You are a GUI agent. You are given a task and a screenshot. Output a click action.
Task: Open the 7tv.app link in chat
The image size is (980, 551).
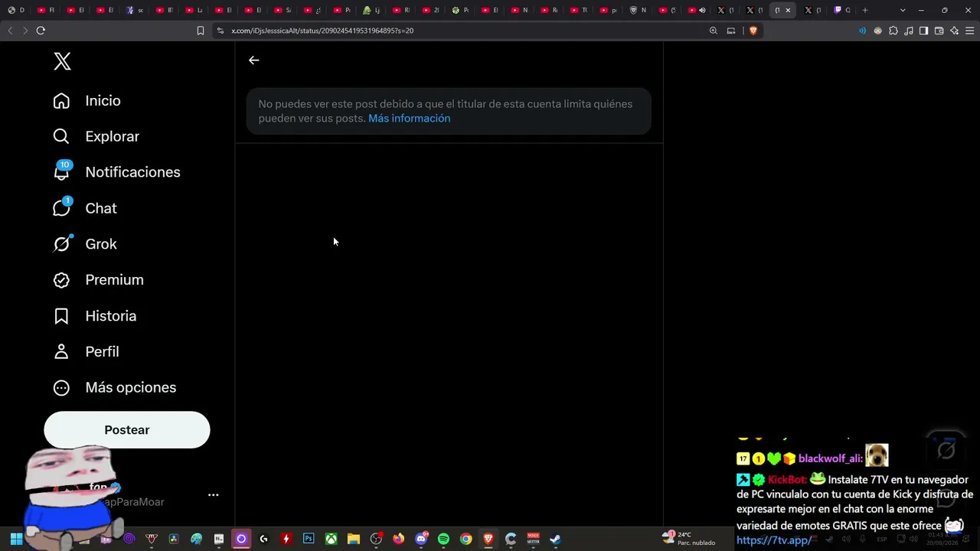(x=774, y=540)
